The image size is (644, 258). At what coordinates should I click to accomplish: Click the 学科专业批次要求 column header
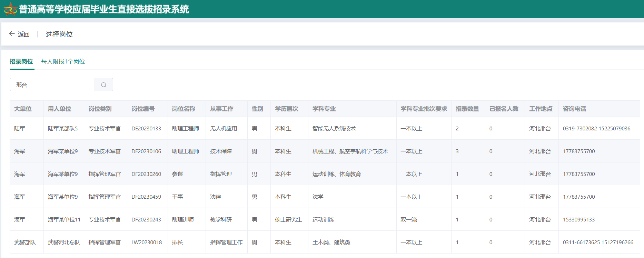tap(424, 109)
